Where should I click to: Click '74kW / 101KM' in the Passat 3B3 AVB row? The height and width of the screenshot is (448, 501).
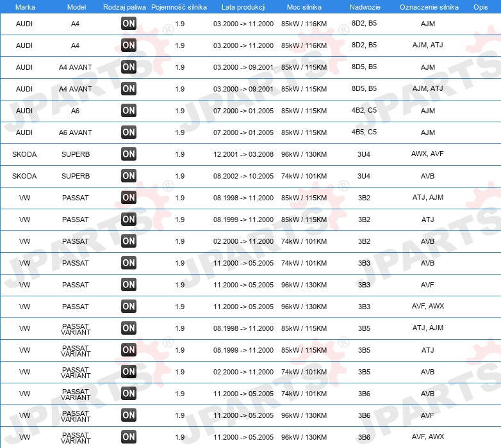point(304,263)
